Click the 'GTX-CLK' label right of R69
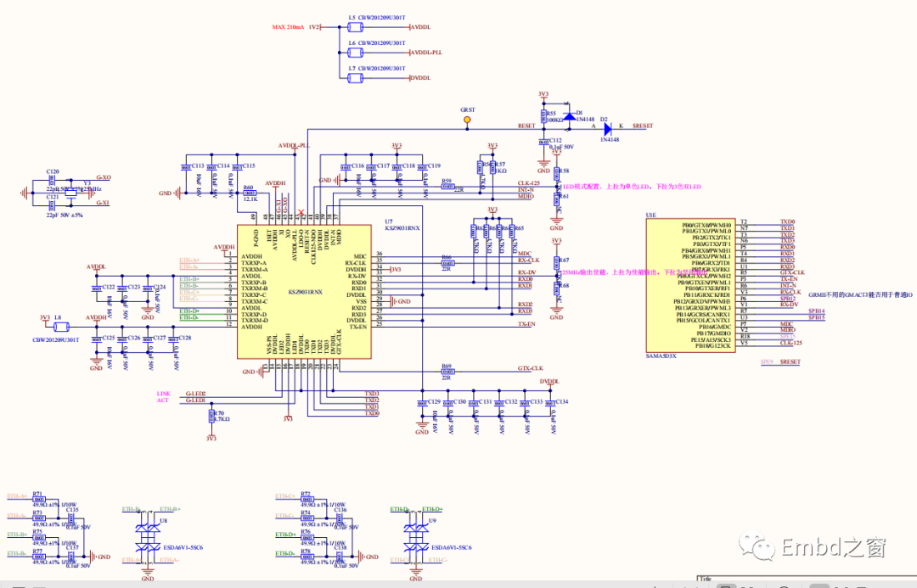The height and width of the screenshot is (588, 917). click(531, 369)
